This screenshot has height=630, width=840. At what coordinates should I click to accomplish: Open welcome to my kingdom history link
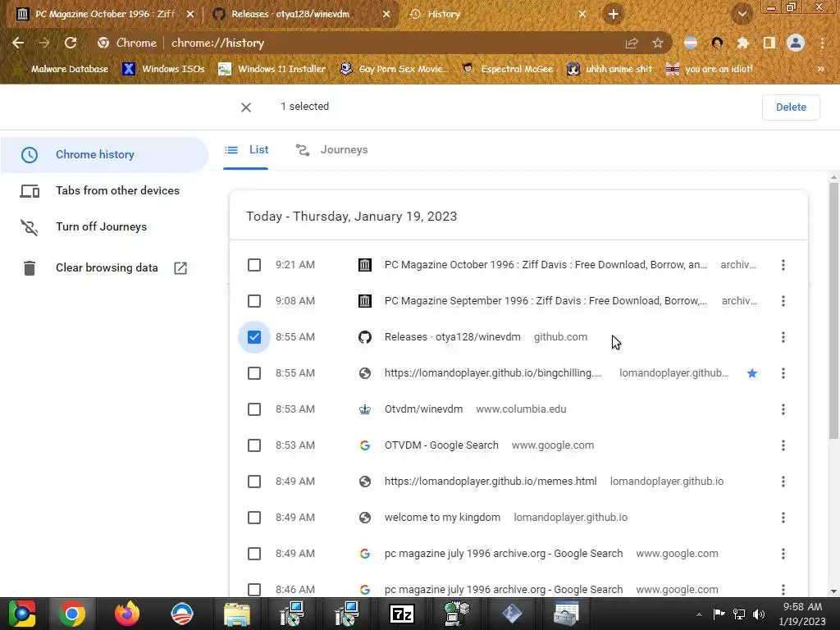pos(442,518)
